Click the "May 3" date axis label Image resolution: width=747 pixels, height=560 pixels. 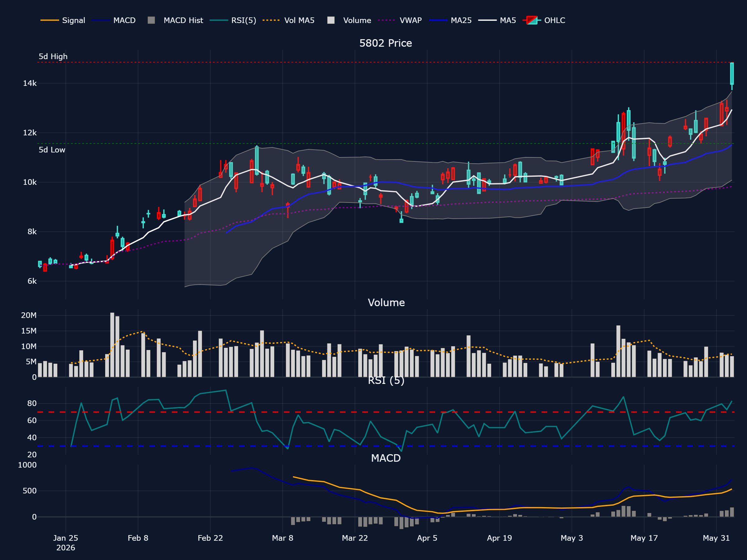(x=572, y=538)
